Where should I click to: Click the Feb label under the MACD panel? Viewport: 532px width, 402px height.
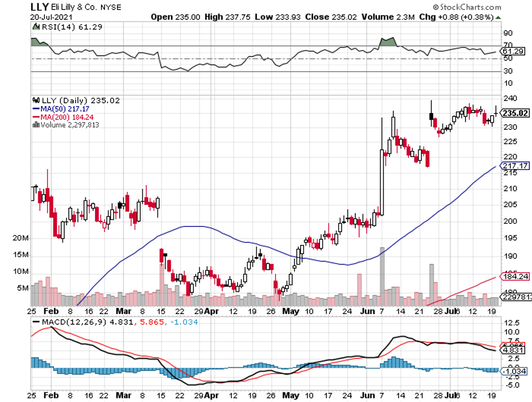point(51,396)
